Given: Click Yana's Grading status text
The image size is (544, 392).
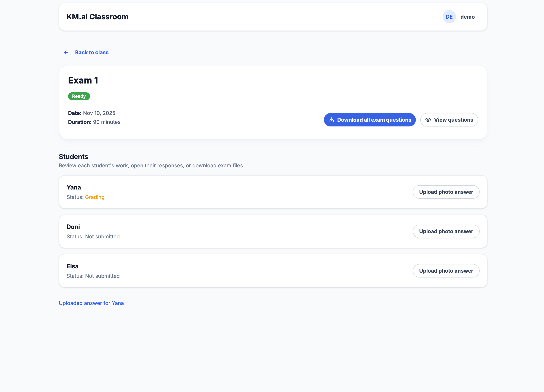Looking at the screenshot, I should 95,197.
